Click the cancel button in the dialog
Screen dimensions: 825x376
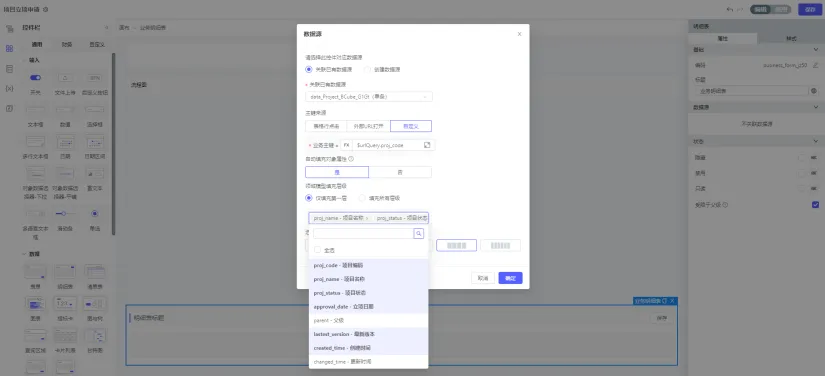pyautogui.click(x=483, y=278)
